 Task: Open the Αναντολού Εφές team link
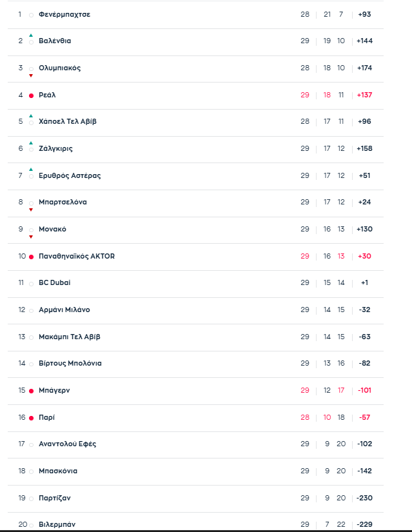[x=68, y=444]
